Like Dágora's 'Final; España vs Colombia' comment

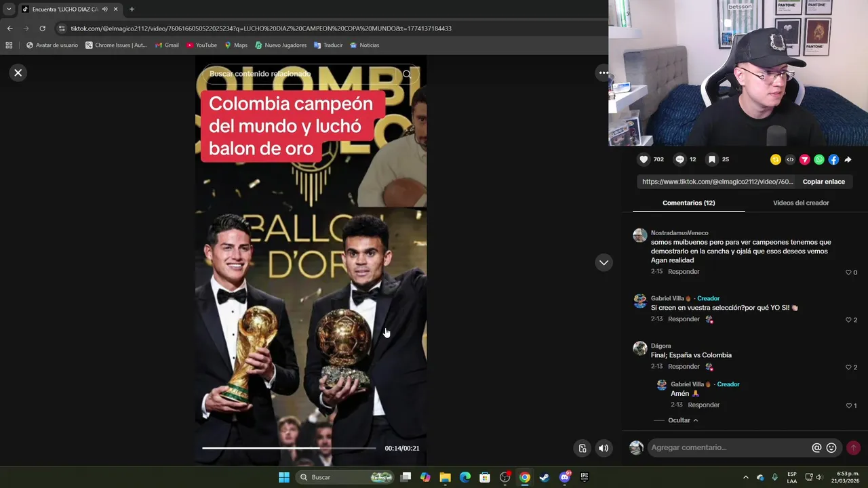[848, 367]
